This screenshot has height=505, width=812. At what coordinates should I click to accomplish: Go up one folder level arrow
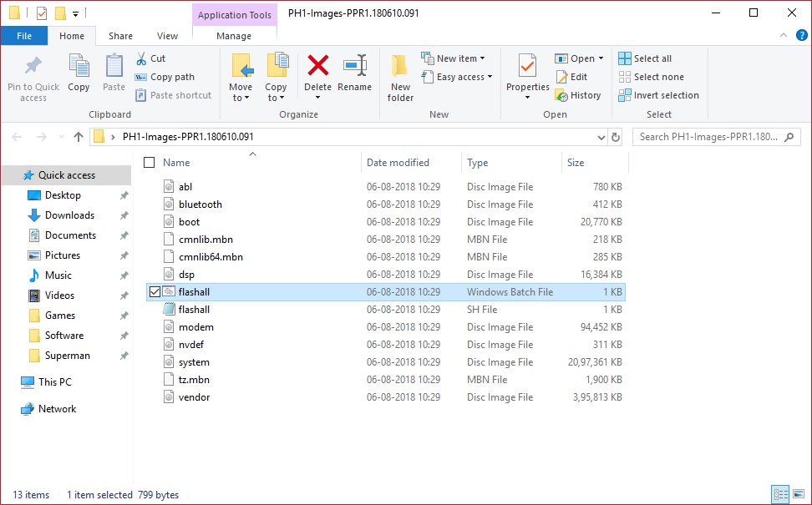point(79,137)
